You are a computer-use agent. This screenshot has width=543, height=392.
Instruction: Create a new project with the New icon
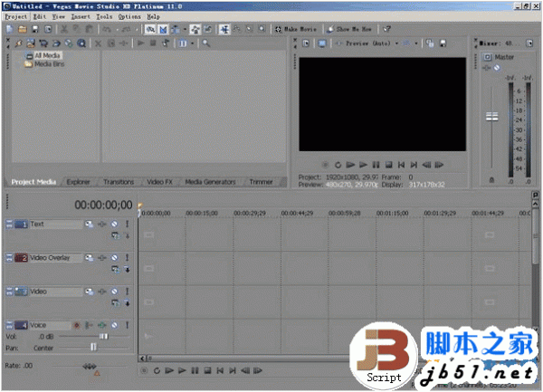click(10, 30)
